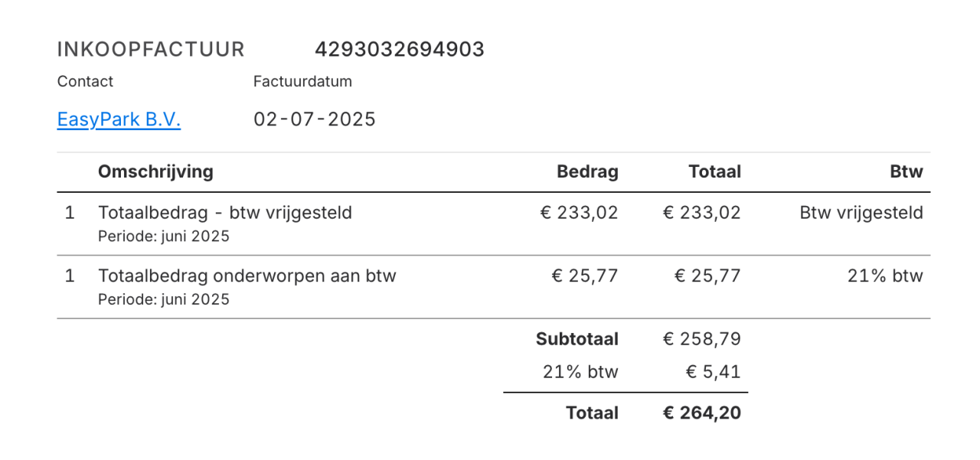Click the quantity of the first invoice line
Image resolution: width=980 pixels, height=460 pixels.
[70, 213]
